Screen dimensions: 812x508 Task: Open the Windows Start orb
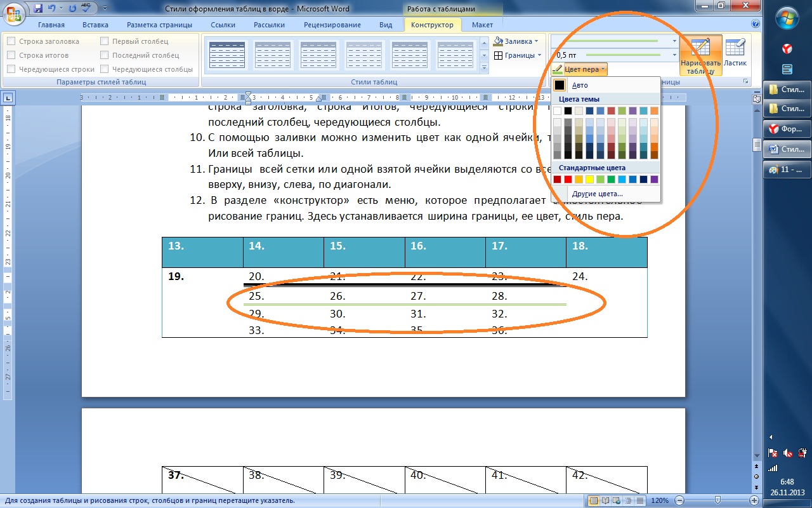tap(787, 18)
